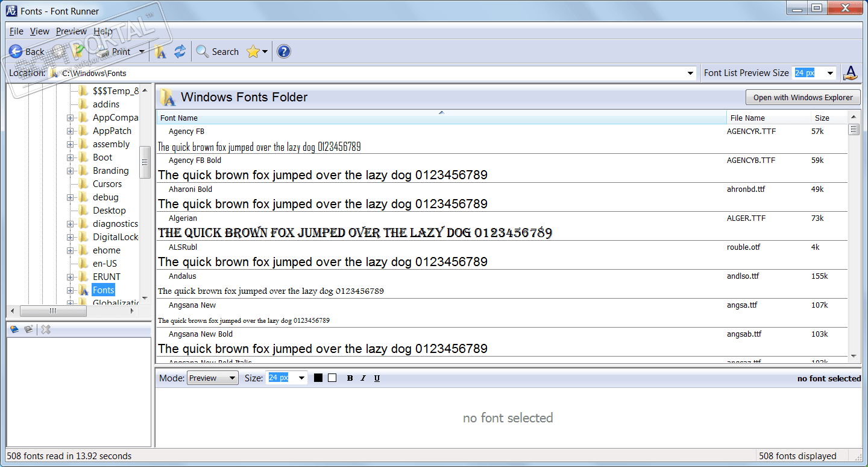868x467 pixels.
Task: Expand the AppPatch folder node
Action: point(70,131)
